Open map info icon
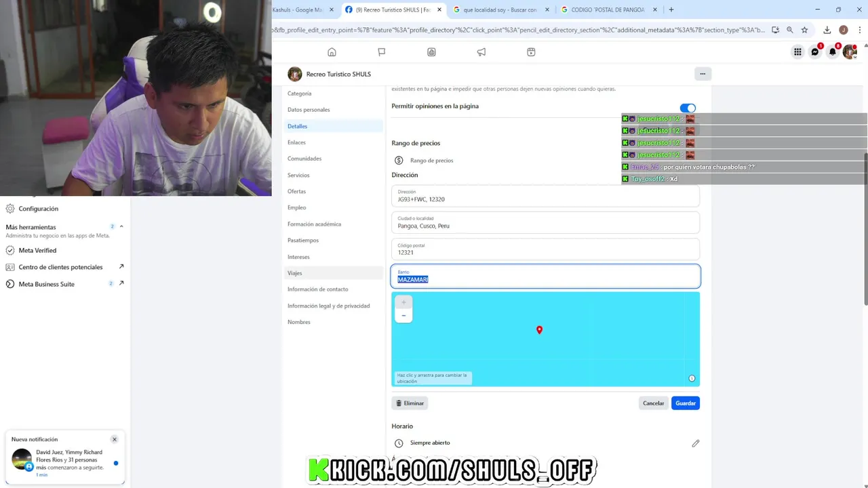 pyautogui.click(x=692, y=378)
